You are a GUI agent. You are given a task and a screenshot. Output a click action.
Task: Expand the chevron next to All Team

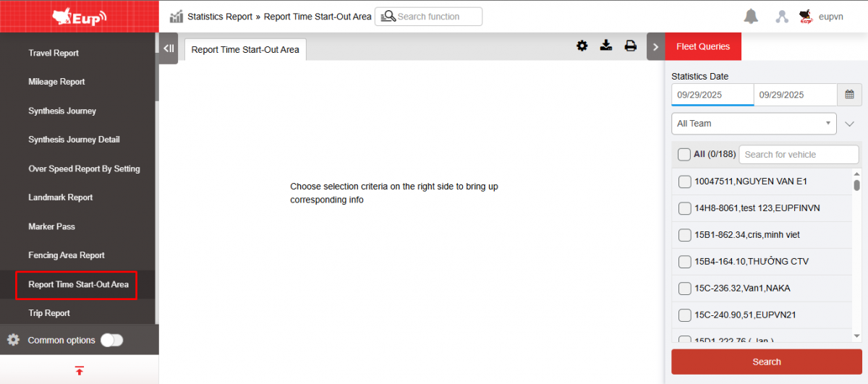[x=850, y=124]
